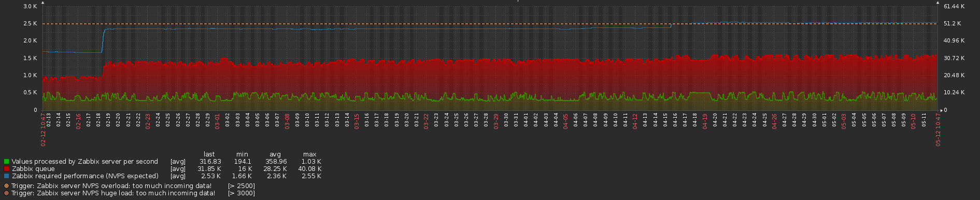Screen dimensions: 980x200
Task: Click the red Zabbix queue legend swatch
Action: [x=6, y=169]
